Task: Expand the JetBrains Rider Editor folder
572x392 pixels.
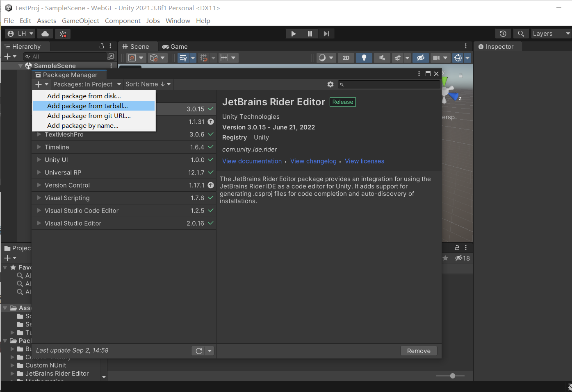Action: point(12,374)
